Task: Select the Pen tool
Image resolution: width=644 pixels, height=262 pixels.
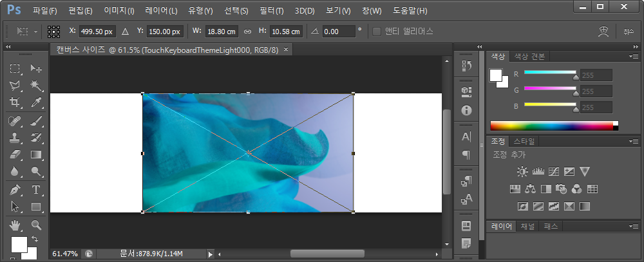Action: click(15, 190)
